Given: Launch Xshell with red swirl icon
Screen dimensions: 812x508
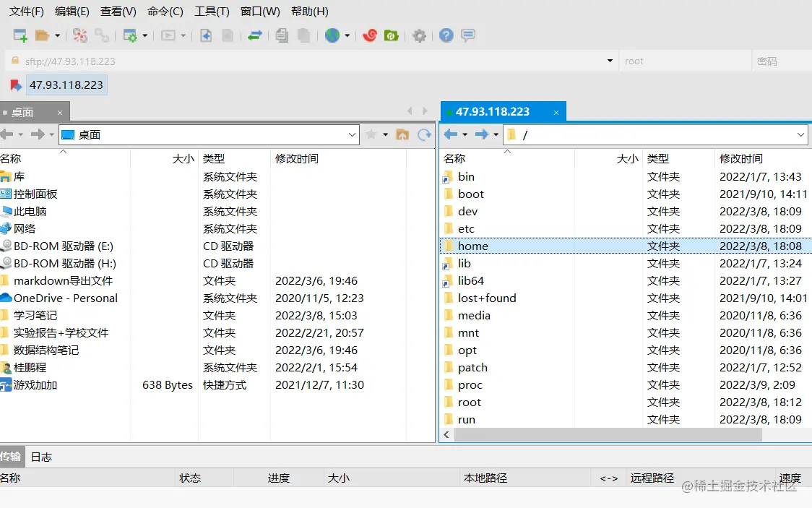Looking at the screenshot, I should tap(370, 35).
